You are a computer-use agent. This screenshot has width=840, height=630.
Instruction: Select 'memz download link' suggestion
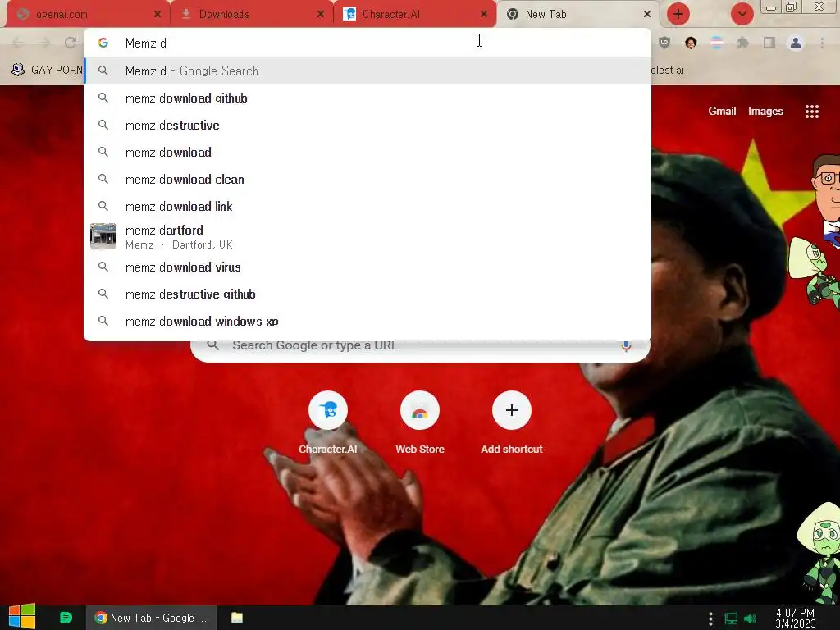pyautogui.click(x=367, y=206)
